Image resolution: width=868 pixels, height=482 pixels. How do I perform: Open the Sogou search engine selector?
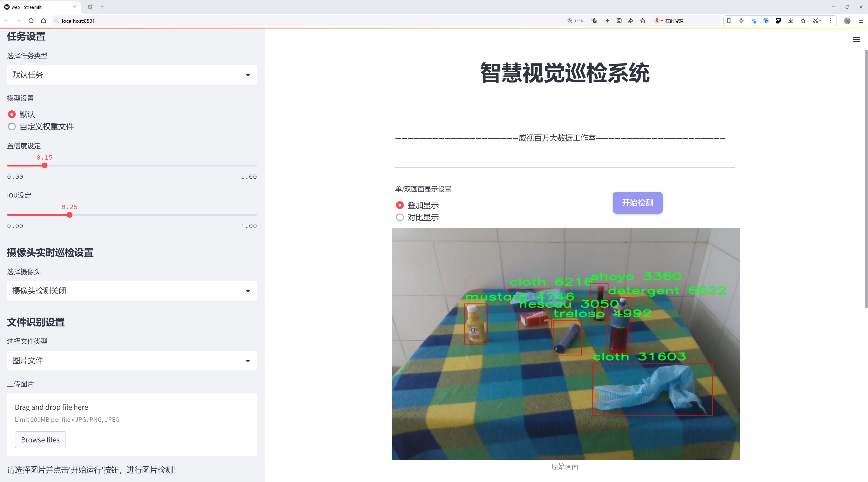coord(658,21)
